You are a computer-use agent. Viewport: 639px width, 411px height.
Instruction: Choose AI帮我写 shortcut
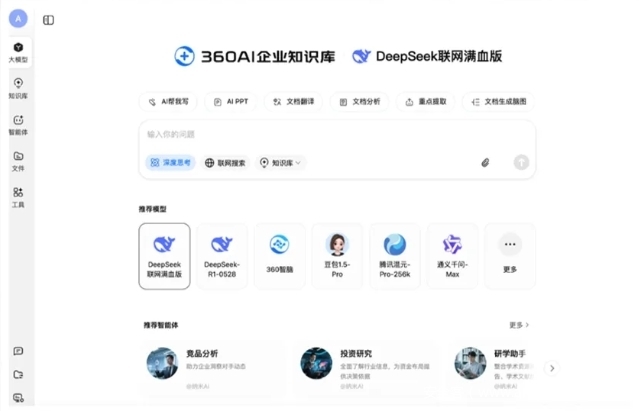point(168,102)
